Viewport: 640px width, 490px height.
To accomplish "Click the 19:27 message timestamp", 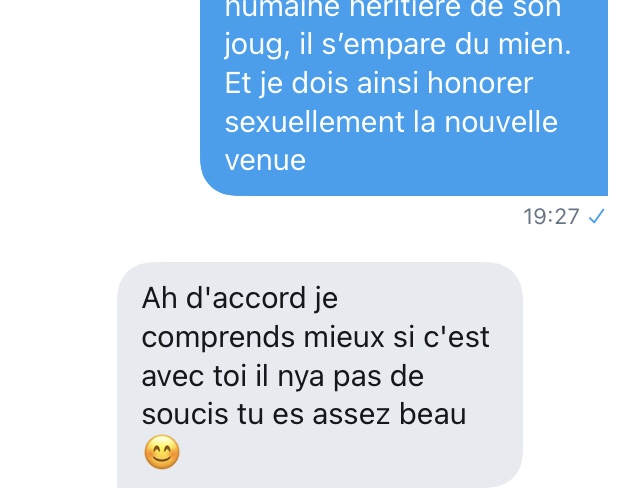I will click(x=551, y=216).
